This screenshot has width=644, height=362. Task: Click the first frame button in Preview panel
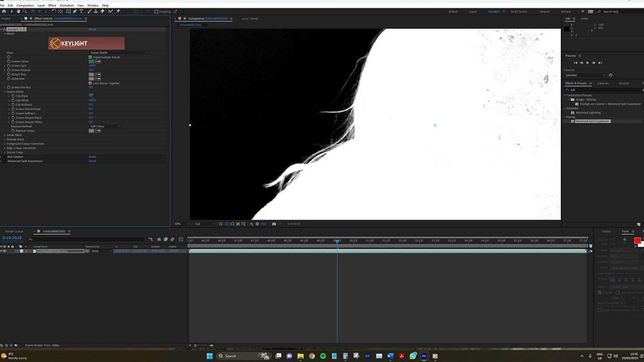(575, 63)
